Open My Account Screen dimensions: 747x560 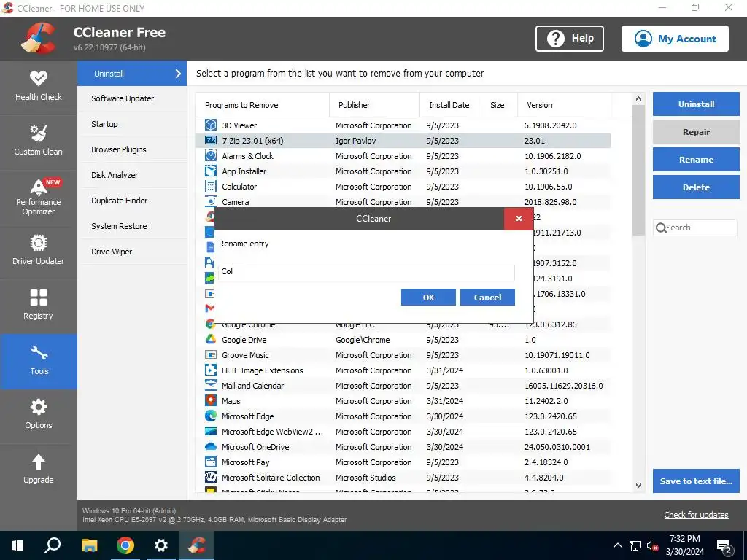coord(675,39)
